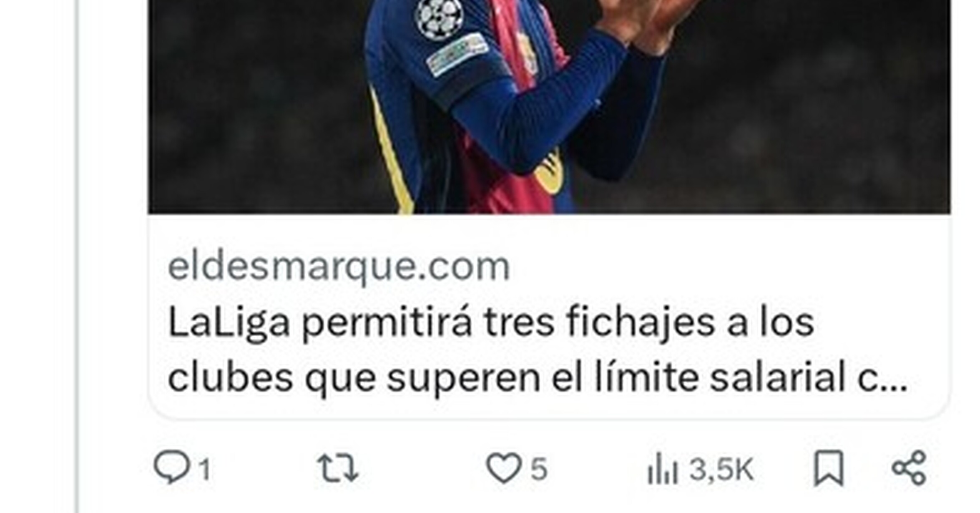
Task: Open the reply speech bubble icon
Action: pos(172,467)
